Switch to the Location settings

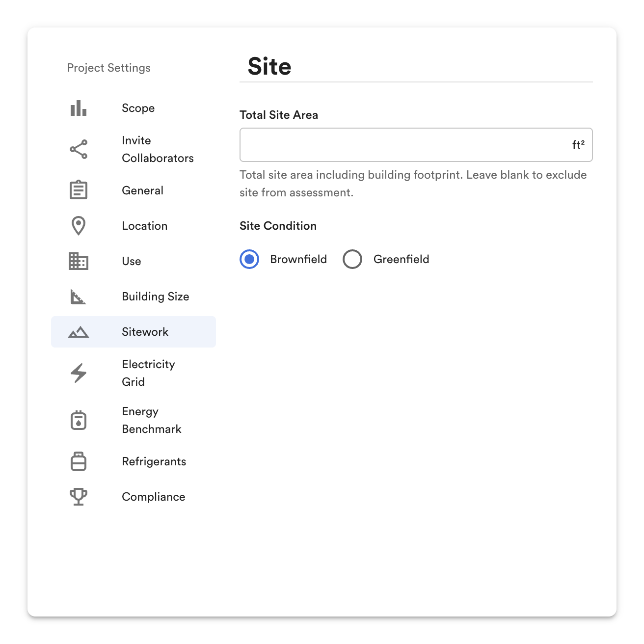pyautogui.click(x=134, y=226)
